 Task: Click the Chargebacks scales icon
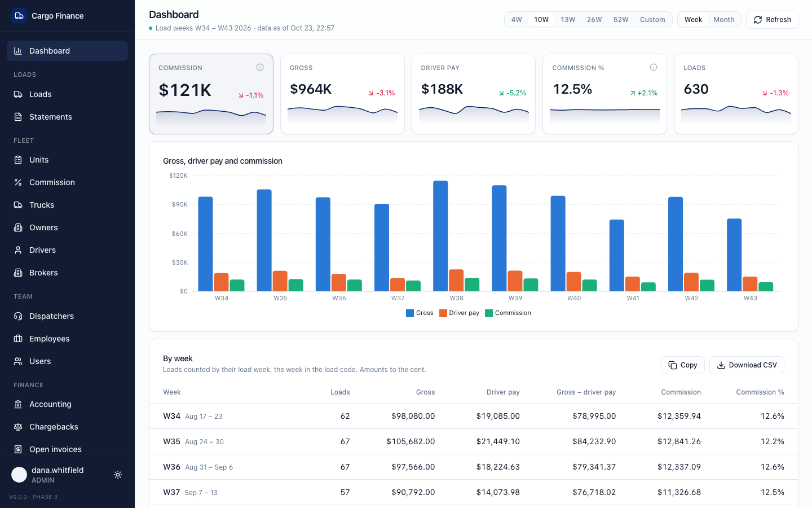pyautogui.click(x=18, y=427)
